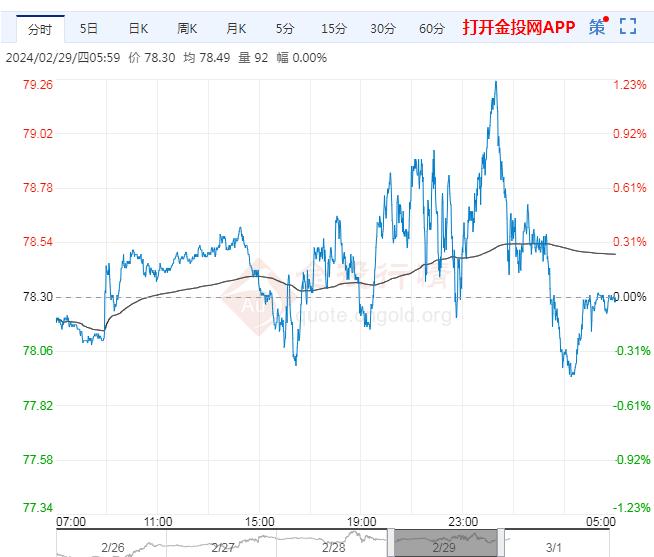Open the 策 strategy icon
This screenshot has width=654, height=557.
(x=597, y=27)
